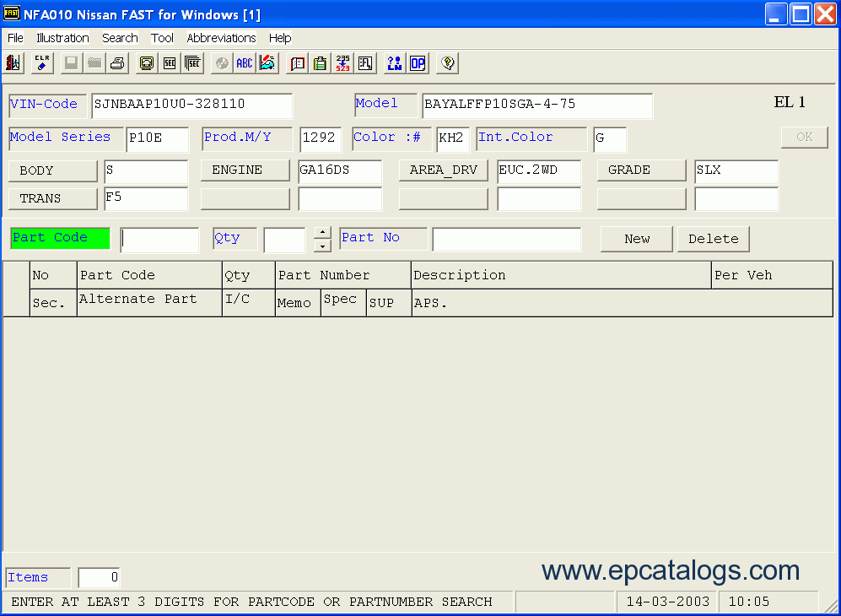Viewport: 841px width, 616px height.
Task: Click the AREA_DRV button
Action: pyautogui.click(x=444, y=170)
